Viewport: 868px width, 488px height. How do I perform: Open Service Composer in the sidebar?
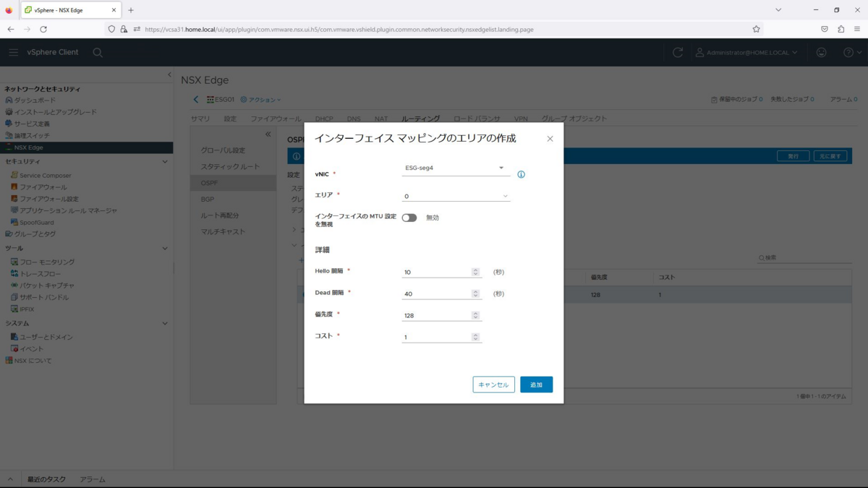pos(45,176)
